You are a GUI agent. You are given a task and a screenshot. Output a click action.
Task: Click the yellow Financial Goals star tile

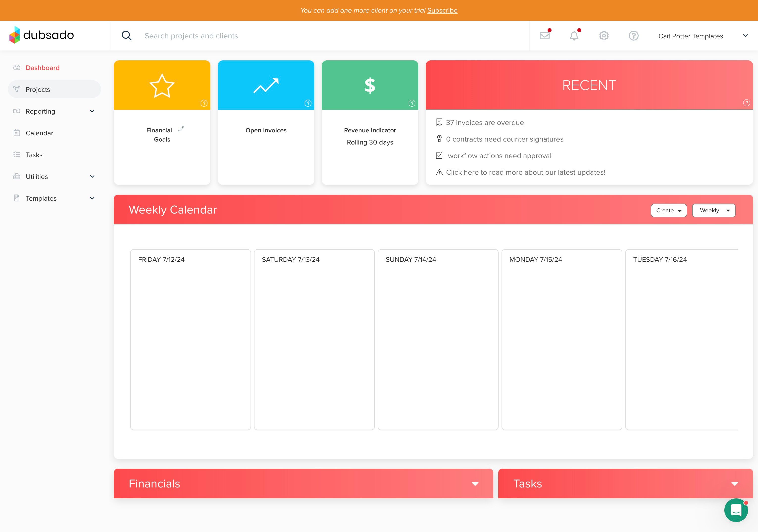[x=162, y=85]
